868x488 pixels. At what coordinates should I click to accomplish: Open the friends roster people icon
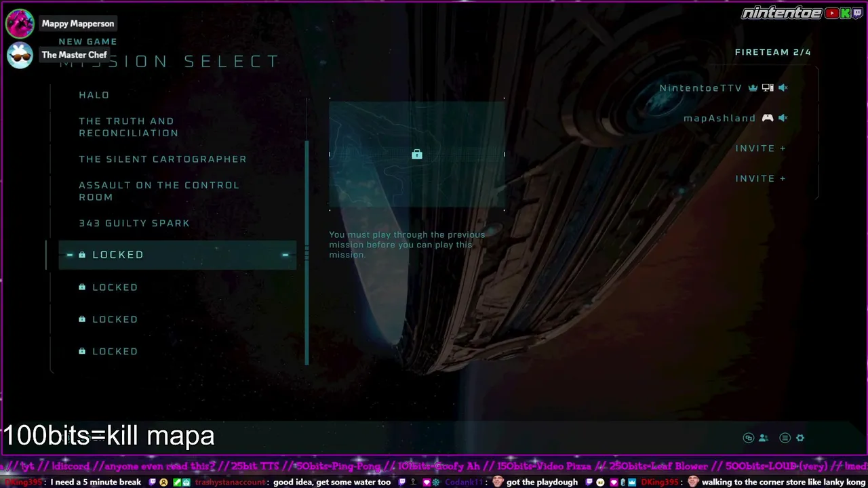pyautogui.click(x=764, y=438)
